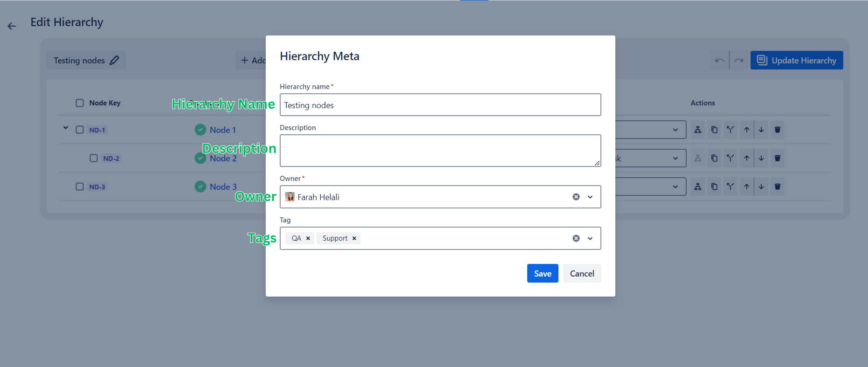Check the ND-1 row checkbox
The width and height of the screenshot is (868, 367).
(80, 130)
